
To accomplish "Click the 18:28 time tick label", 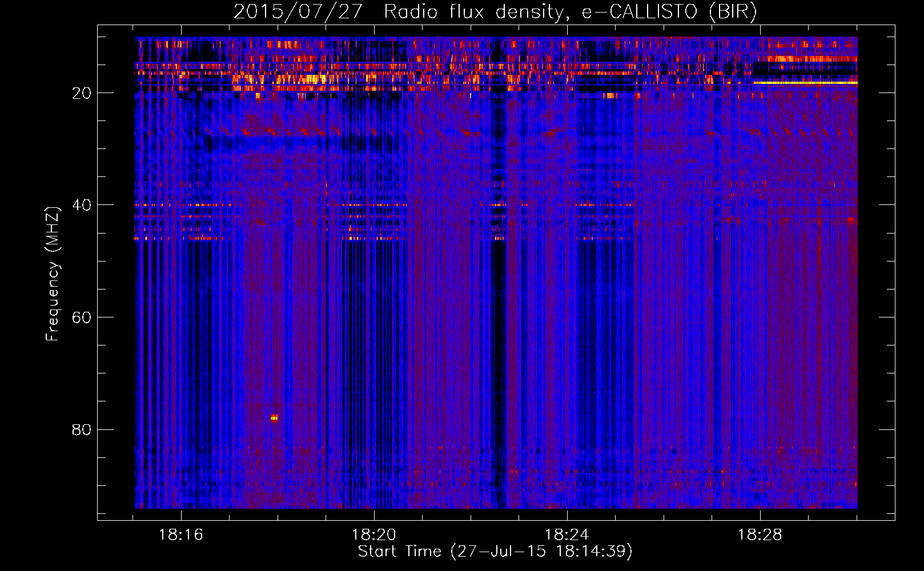I will coord(760,535).
